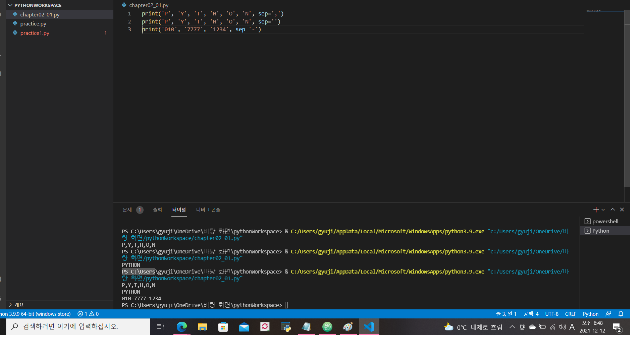Screen dimensions: 644x362
Task: Click line number 2 in the editor
Action: (129, 21)
